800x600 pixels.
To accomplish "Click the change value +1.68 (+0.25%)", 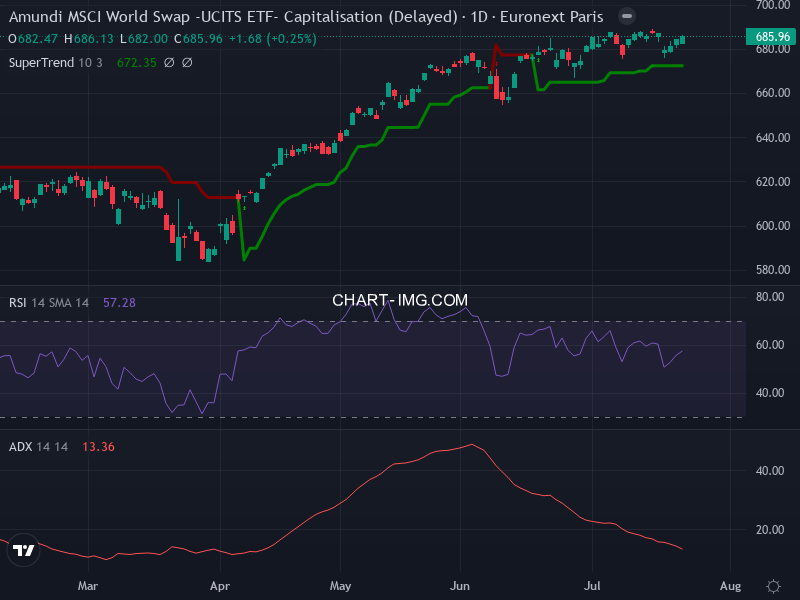I will pyautogui.click(x=272, y=39).
